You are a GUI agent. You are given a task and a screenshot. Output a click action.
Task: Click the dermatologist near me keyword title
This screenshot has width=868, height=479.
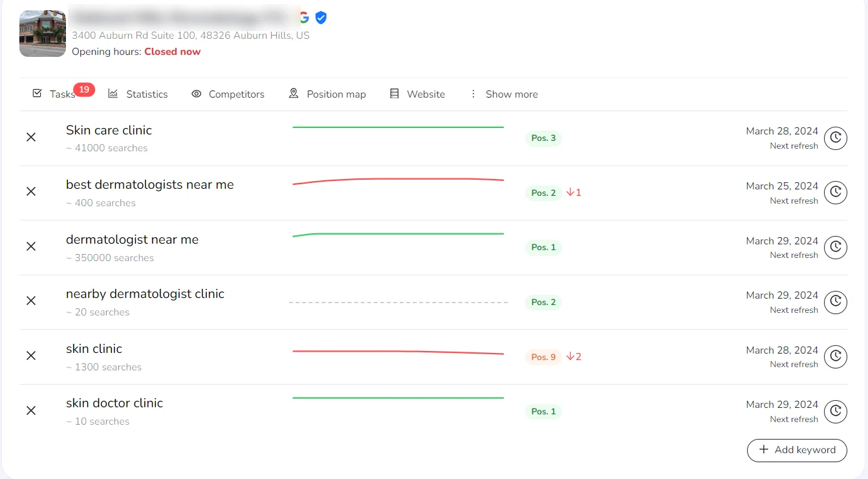tap(132, 240)
